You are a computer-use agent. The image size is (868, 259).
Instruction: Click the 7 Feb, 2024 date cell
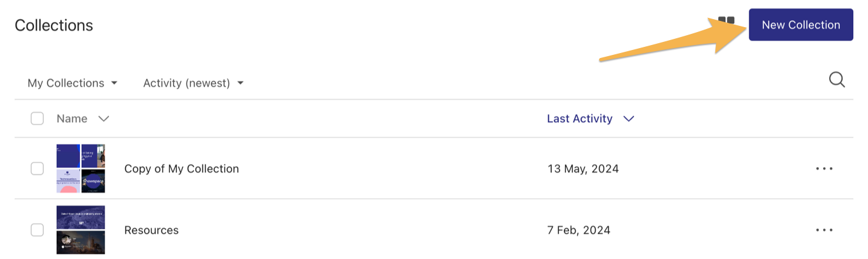coord(579,230)
